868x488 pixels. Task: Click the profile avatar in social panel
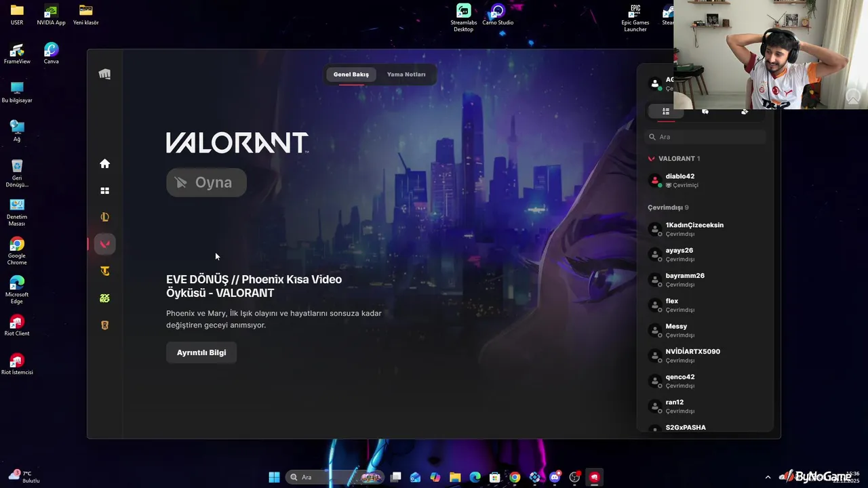(655, 84)
